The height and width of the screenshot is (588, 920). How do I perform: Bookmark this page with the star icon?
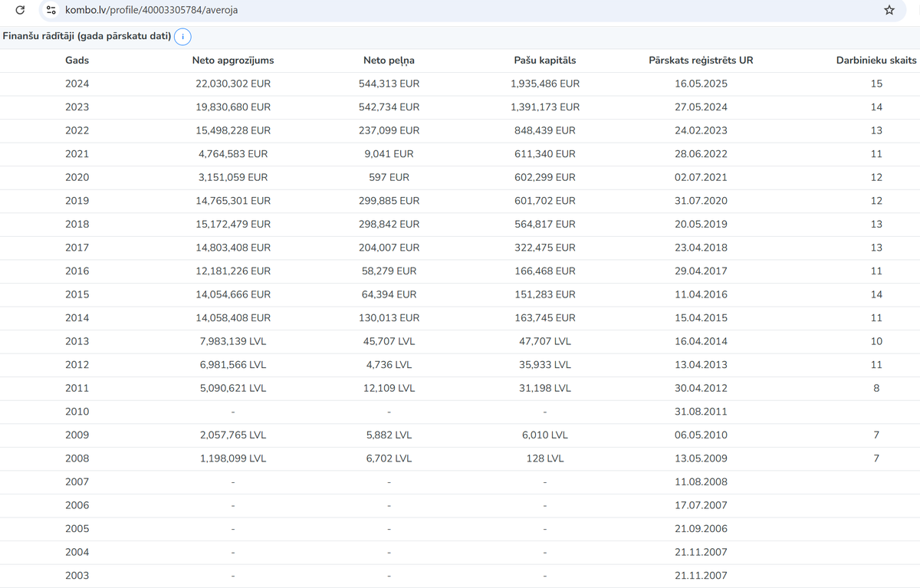pos(889,10)
